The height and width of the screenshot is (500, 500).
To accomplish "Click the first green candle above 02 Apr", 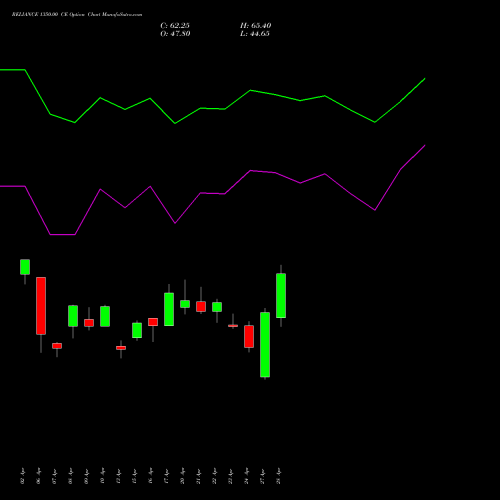I will point(25,267).
